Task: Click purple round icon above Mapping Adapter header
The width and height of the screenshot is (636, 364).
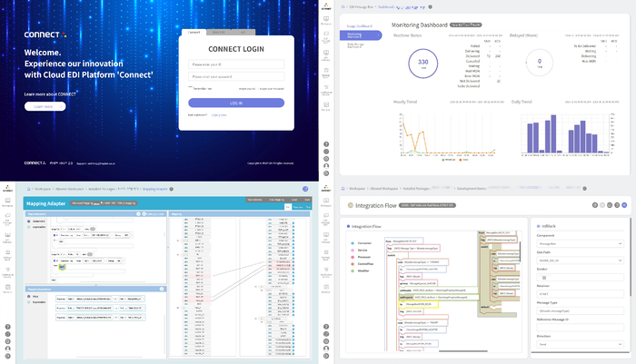Action: (305, 189)
